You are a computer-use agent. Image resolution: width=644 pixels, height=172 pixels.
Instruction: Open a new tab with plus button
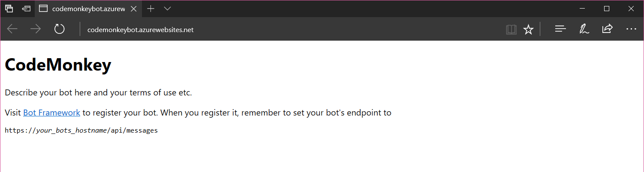click(x=150, y=9)
